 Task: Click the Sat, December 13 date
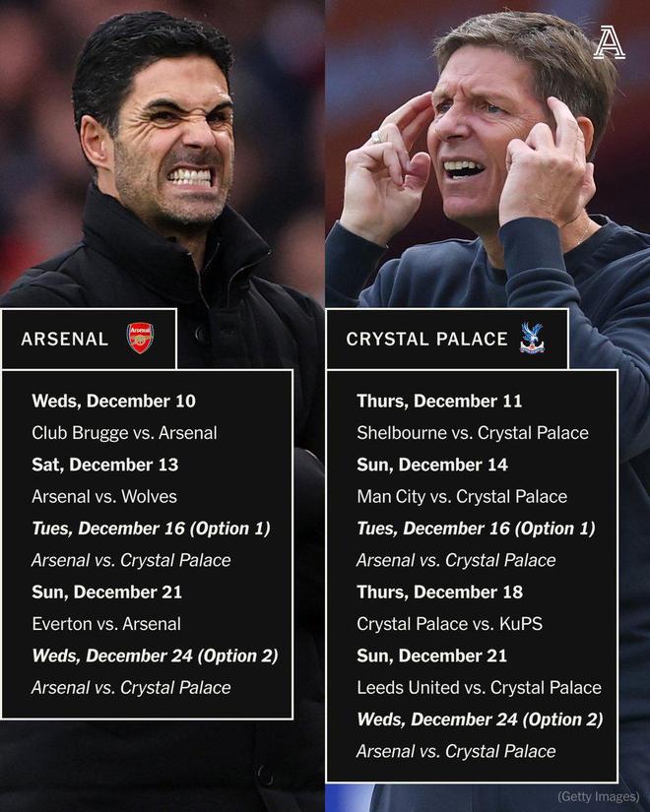point(104,465)
